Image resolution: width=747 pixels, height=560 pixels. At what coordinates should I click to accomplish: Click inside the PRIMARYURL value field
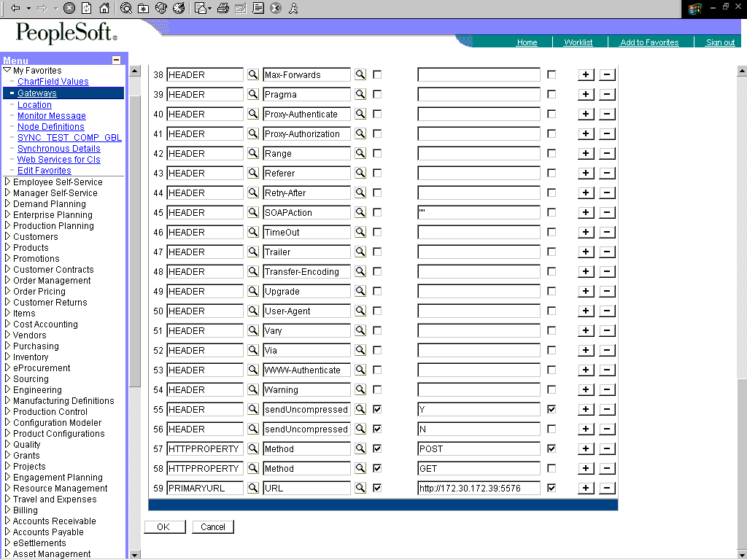(x=478, y=487)
